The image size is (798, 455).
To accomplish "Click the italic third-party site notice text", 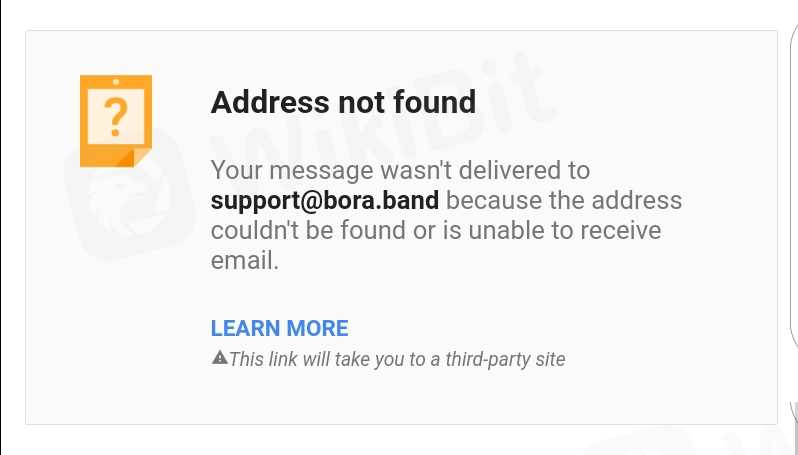I will coord(397,358).
